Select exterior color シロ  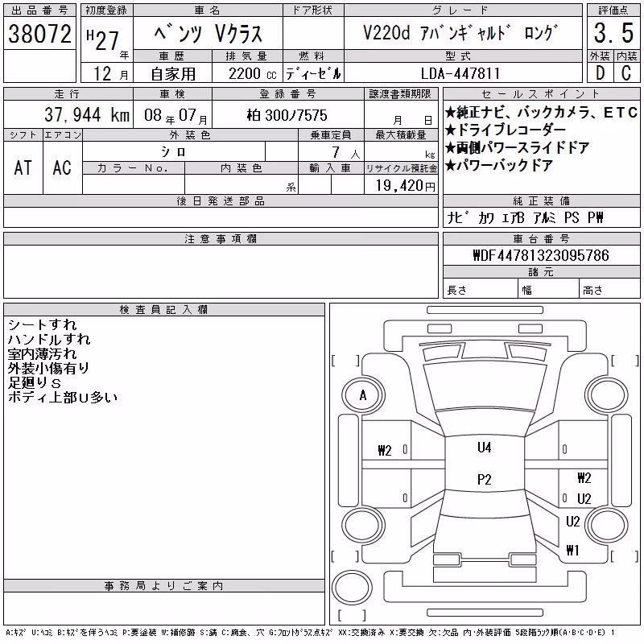pyautogui.click(x=173, y=152)
